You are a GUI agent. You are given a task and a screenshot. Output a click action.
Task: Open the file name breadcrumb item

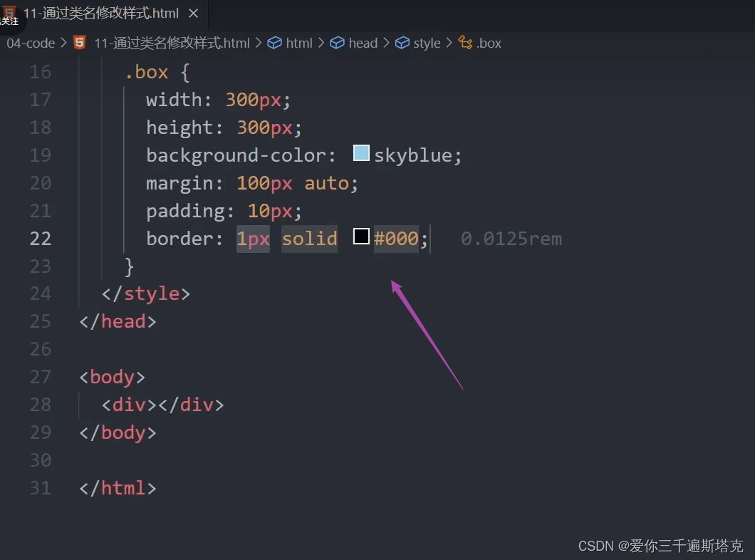[172, 43]
